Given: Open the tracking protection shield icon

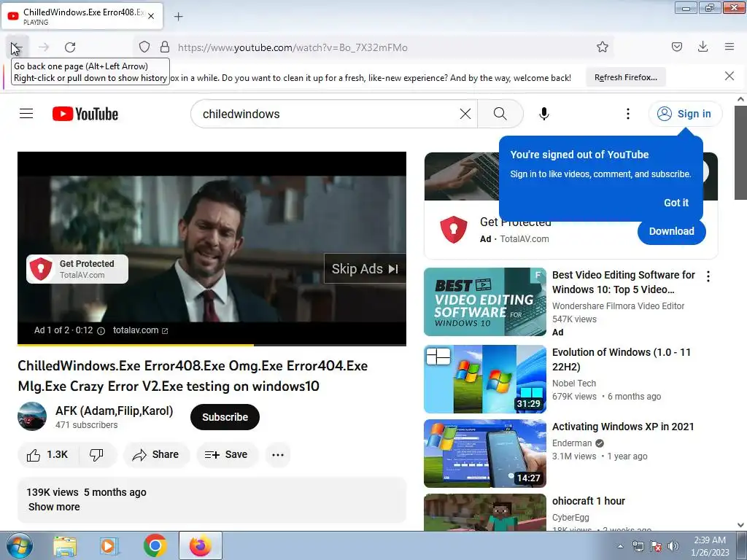Looking at the screenshot, I should [x=144, y=47].
